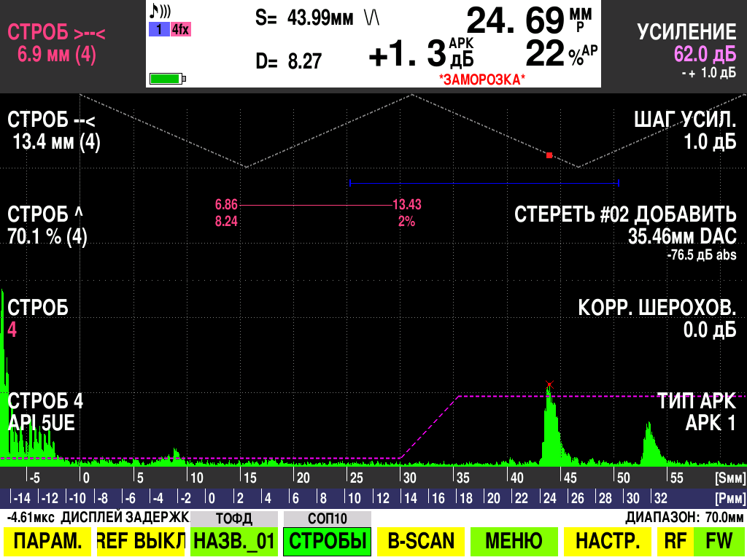
Task: Select the ТОФД tab
Action: [x=233, y=518]
